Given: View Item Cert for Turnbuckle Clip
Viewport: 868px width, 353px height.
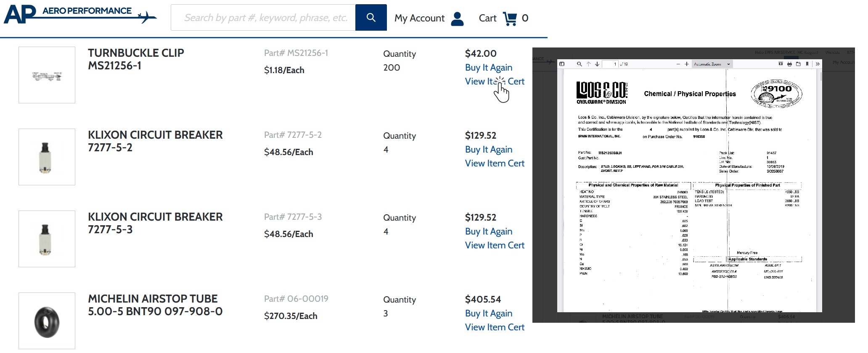Looking at the screenshot, I should (x=495, y=82).
